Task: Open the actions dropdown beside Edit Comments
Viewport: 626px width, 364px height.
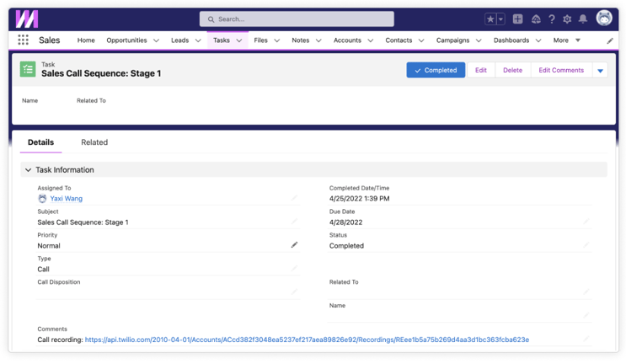Action: tap(600, 71)
